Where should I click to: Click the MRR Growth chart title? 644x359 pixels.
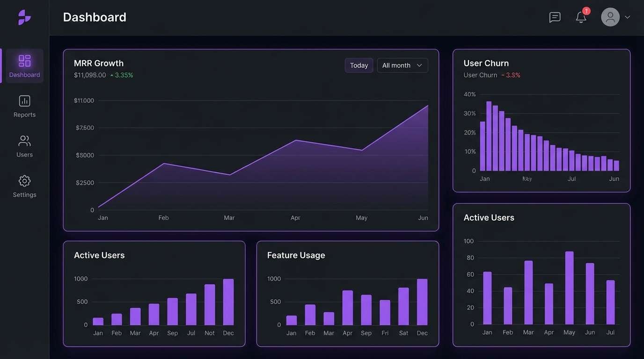98,63
